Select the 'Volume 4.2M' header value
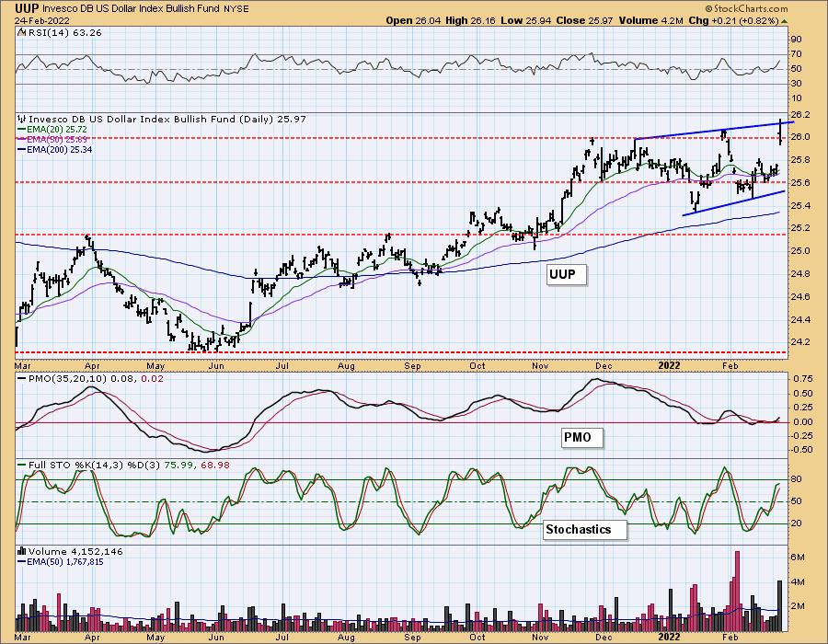The image size is (828, 644). (x=650, y=20)
